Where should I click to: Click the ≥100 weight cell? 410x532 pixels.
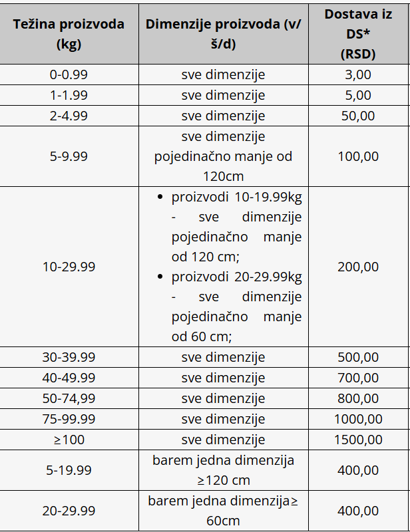[x=69, y=440]
